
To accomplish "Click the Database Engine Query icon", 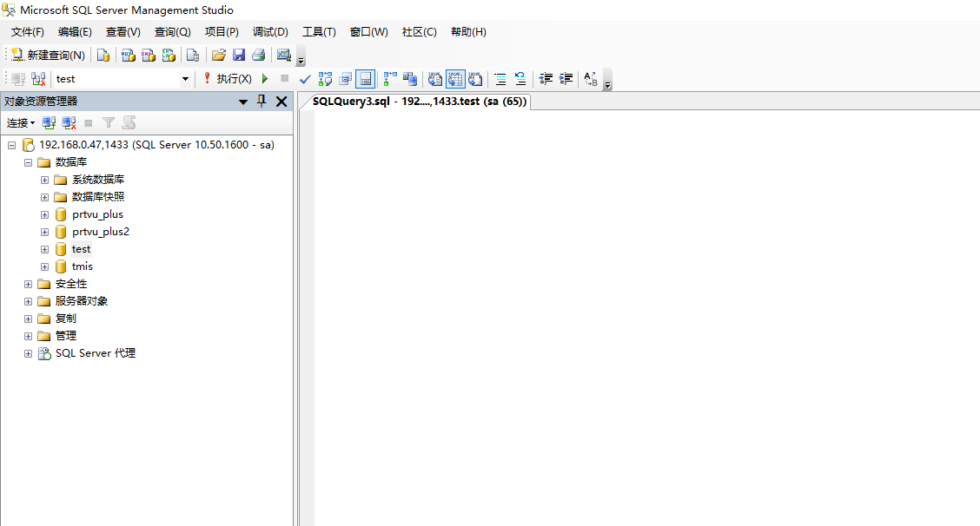I will pos(103,55).
